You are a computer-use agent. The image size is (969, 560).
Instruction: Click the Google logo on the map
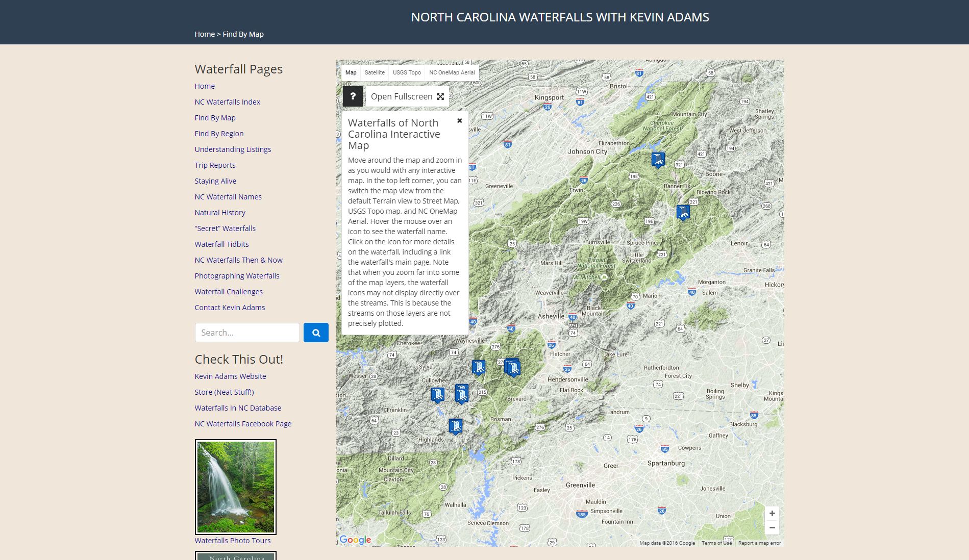(356, 540)
